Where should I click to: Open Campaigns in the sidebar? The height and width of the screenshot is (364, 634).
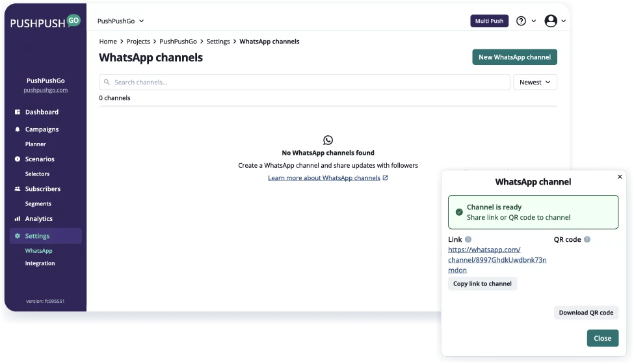click(42, 129)
